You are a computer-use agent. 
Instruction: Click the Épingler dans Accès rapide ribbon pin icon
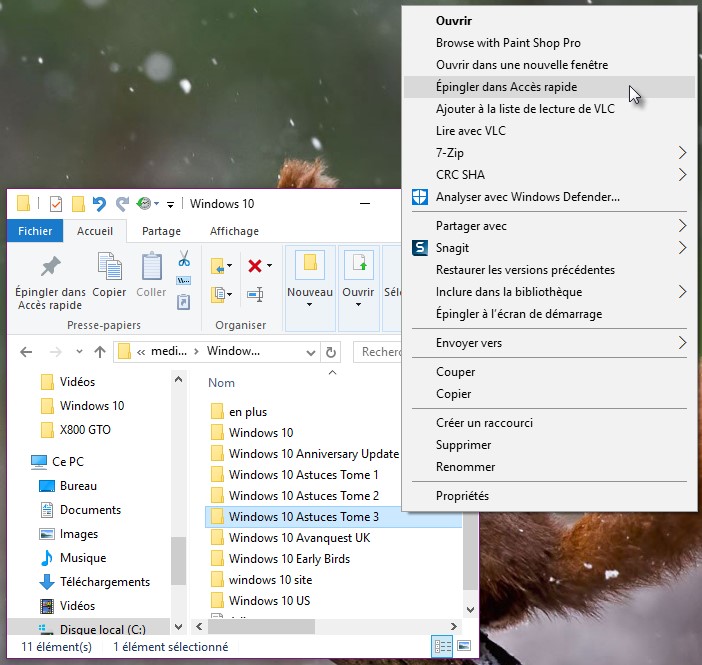click(x=49, y=267)
